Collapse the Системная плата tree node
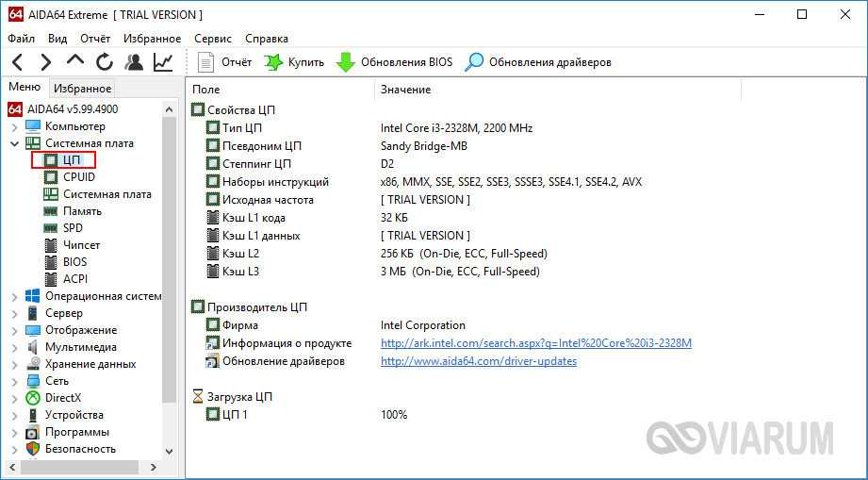 15,143
